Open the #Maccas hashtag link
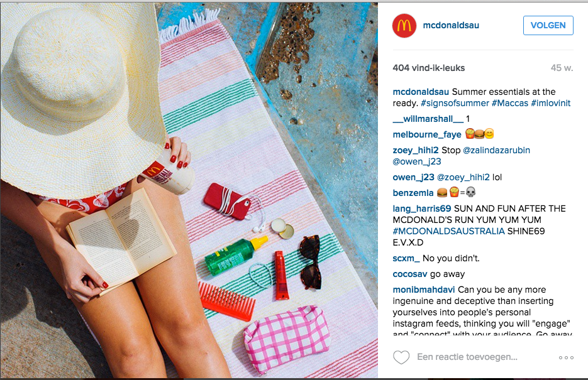Screen dimensions: 588x380 [509, 104]
